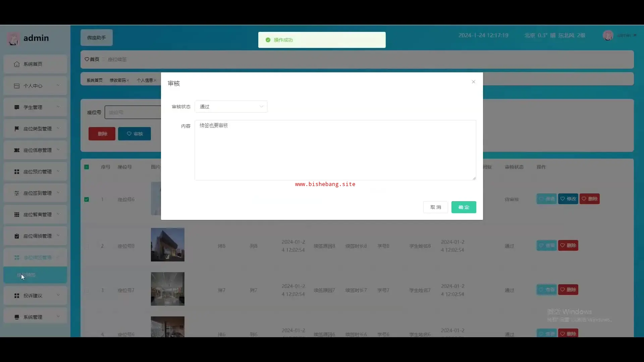Screen dimensions: 644x362
Task: Open the 审核状态 dropdown showing 通过
Action: 231,107
